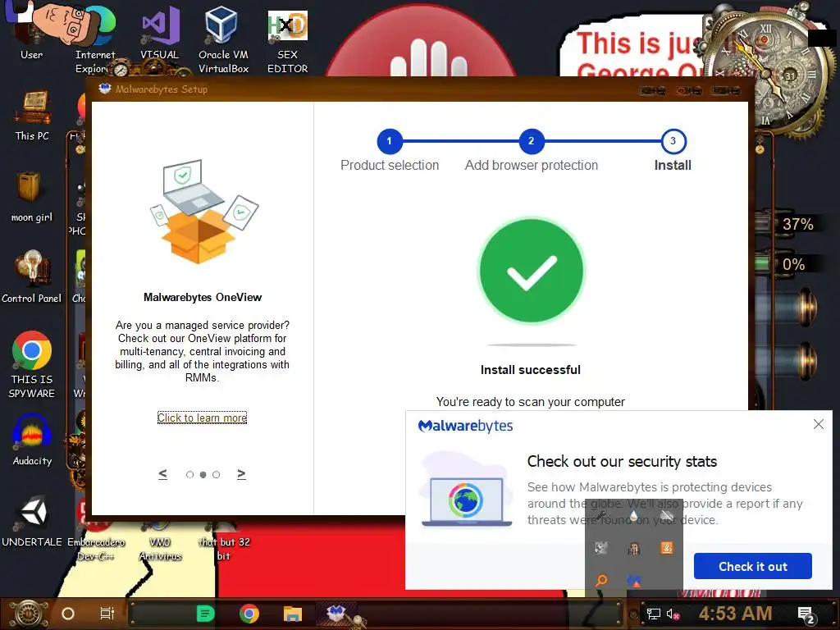The width and height of the screenshot is (840, 630).
Task: Open the Control Panel desktop icon
Action: [x=32, y=277]
